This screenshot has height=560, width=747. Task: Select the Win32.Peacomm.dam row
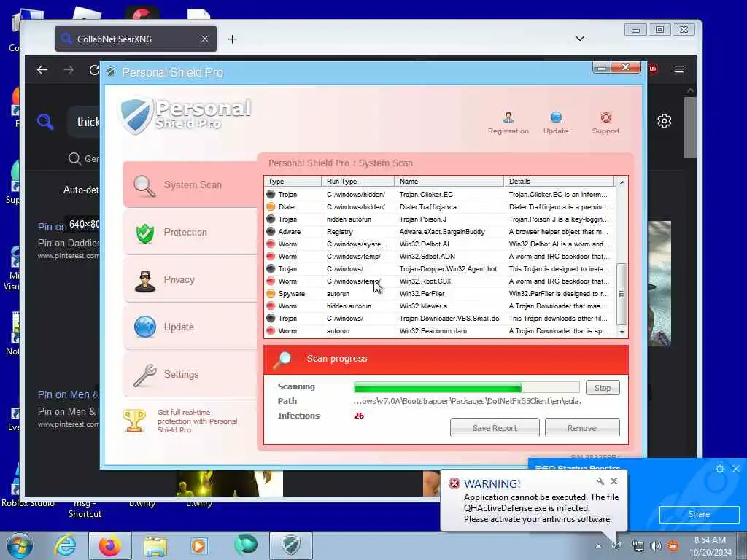pyautogui.click(x=440, y=330)
